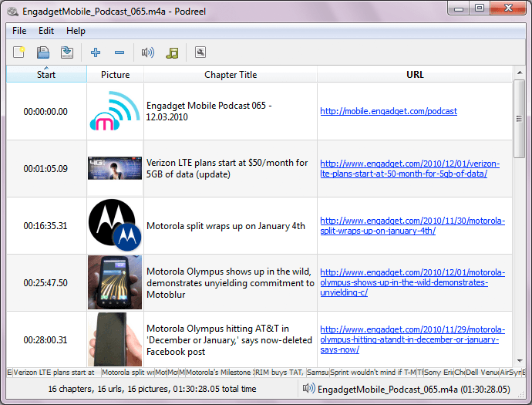Image resolution: width=532 pixels, height=405 pixels.
Task: Open the mobile.engadget.com/podcast link
Action: [x=389, y=111]
